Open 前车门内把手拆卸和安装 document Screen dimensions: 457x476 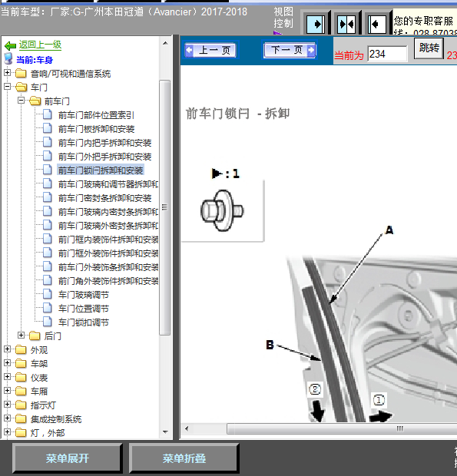click(104, 143)
